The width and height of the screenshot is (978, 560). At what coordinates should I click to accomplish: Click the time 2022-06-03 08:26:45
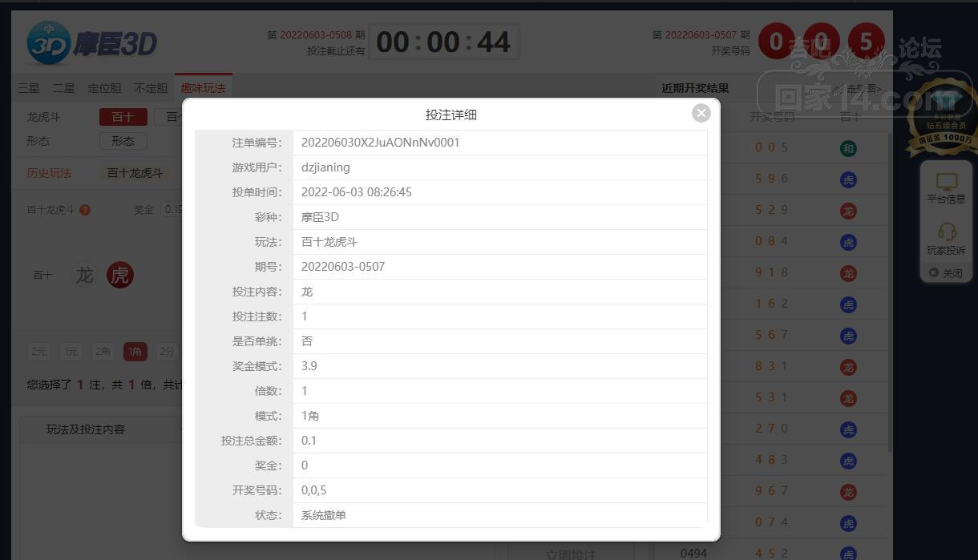(x=357, y=192)
